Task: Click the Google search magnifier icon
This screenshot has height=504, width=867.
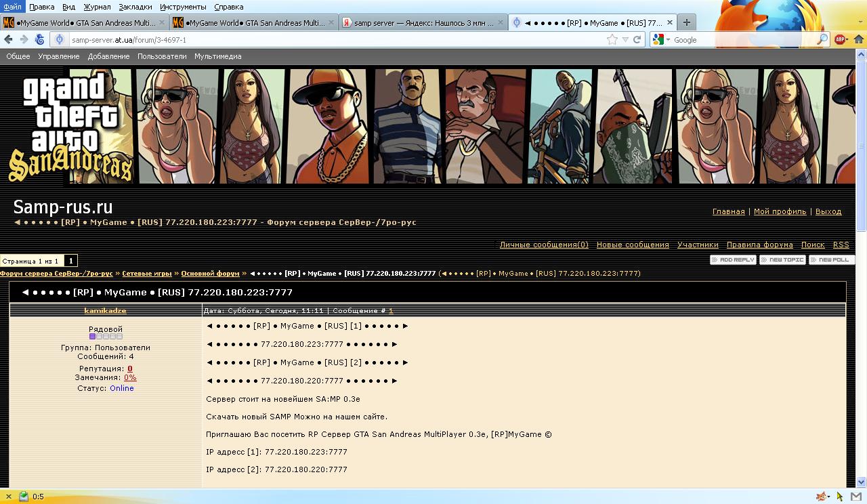Action: coord(822,40)
